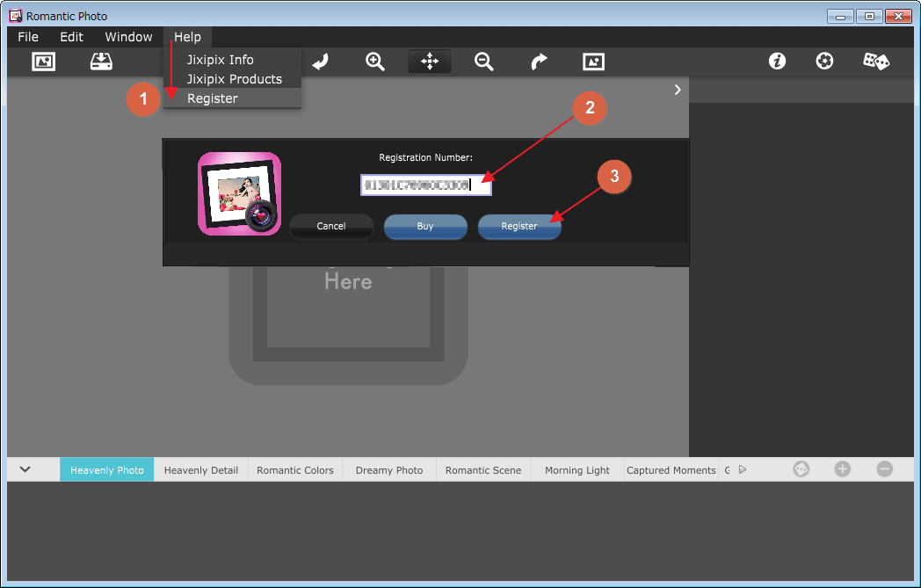Screen dimensions: 921x588
Task: Click the redo arrow icon
Action: (539, 62)
